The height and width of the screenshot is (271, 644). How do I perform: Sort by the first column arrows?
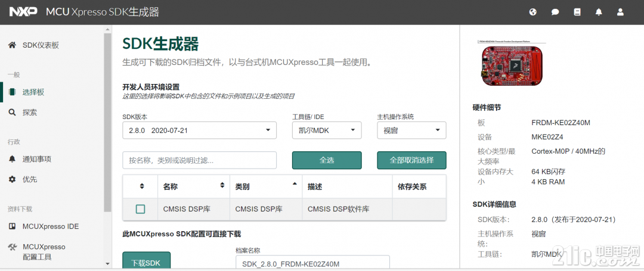click(142, 186)
